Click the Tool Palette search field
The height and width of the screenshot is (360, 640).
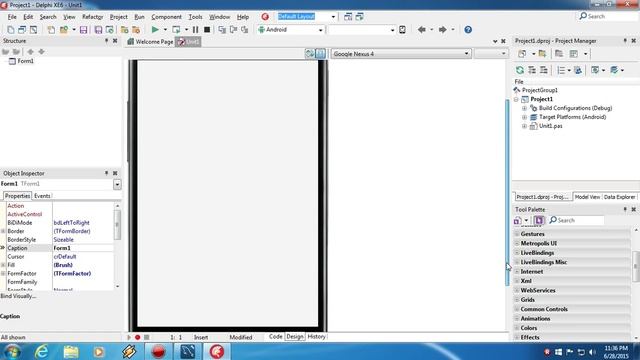click(576, 220)
